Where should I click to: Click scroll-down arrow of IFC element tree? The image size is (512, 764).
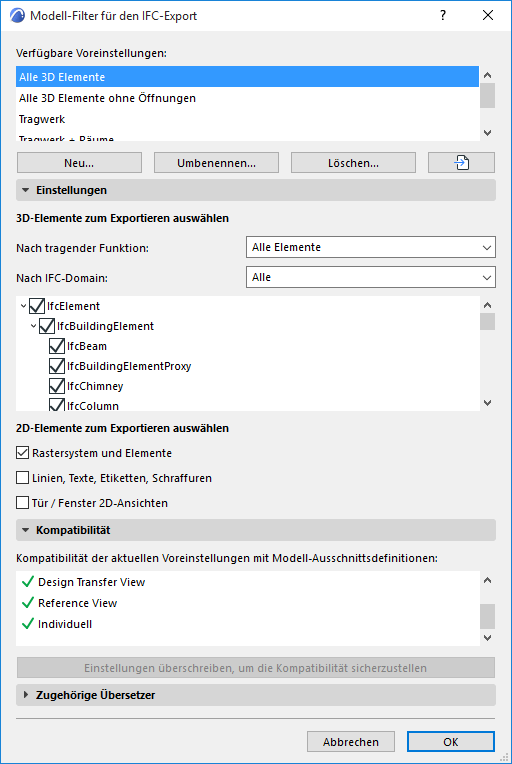click(x=488, y=403)
